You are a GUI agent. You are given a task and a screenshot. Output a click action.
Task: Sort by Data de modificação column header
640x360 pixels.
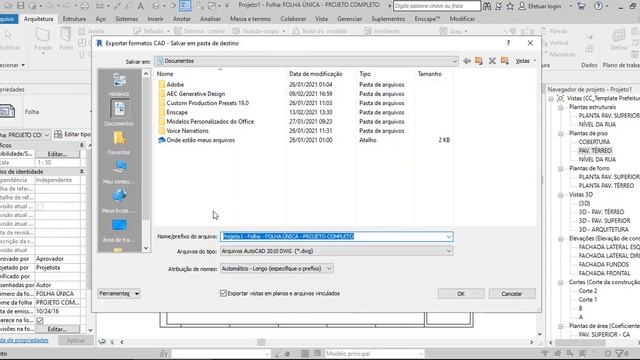click(316, 74)
